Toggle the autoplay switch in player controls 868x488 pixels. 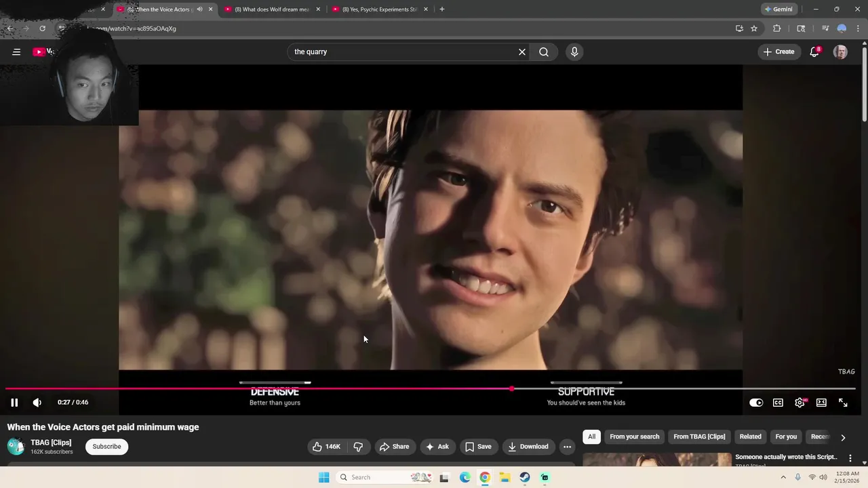click(x=756, y=403)
